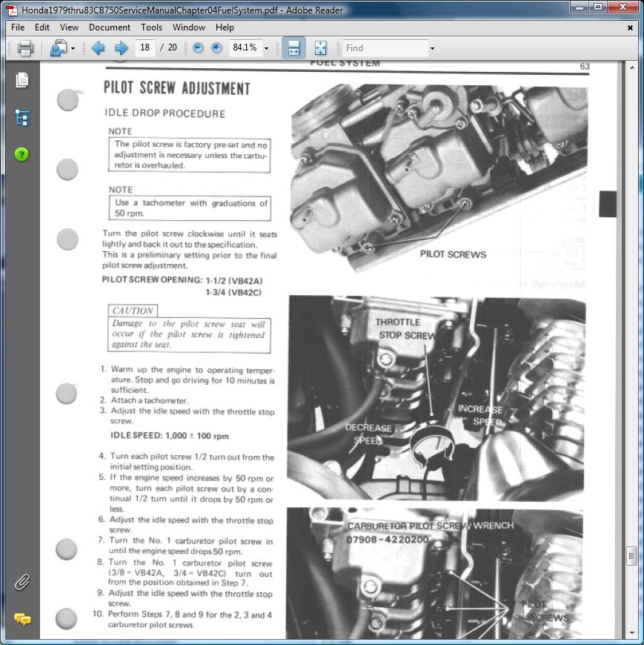Viewport: 644px width, 645px height.
Task: Open the Attachments paperclip panel
Action: (22, 581)
